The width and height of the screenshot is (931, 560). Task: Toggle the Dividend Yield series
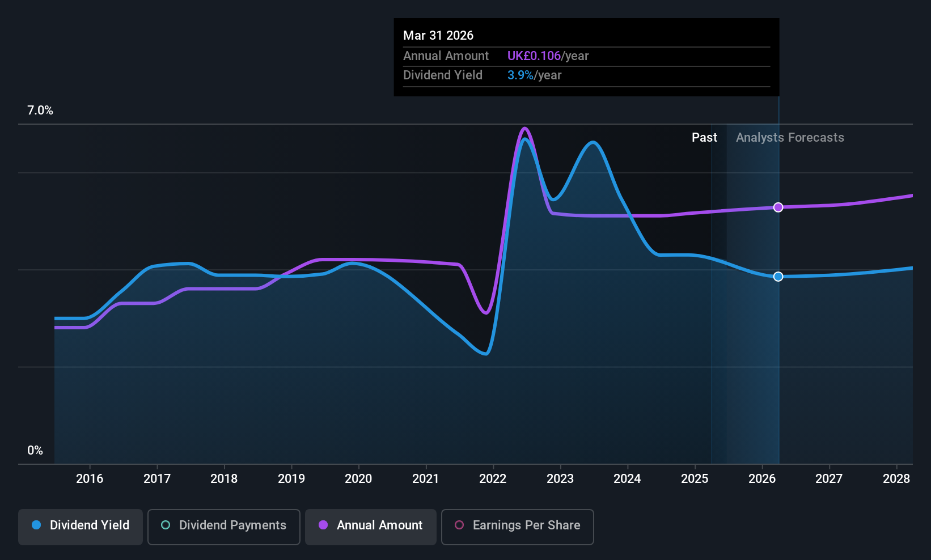(81, 527)
